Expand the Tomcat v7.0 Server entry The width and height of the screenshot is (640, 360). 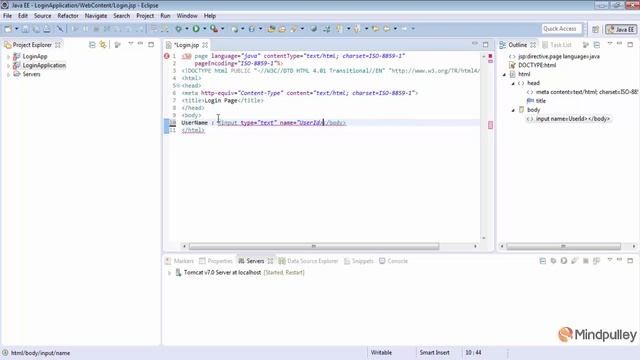coord(169,273)
